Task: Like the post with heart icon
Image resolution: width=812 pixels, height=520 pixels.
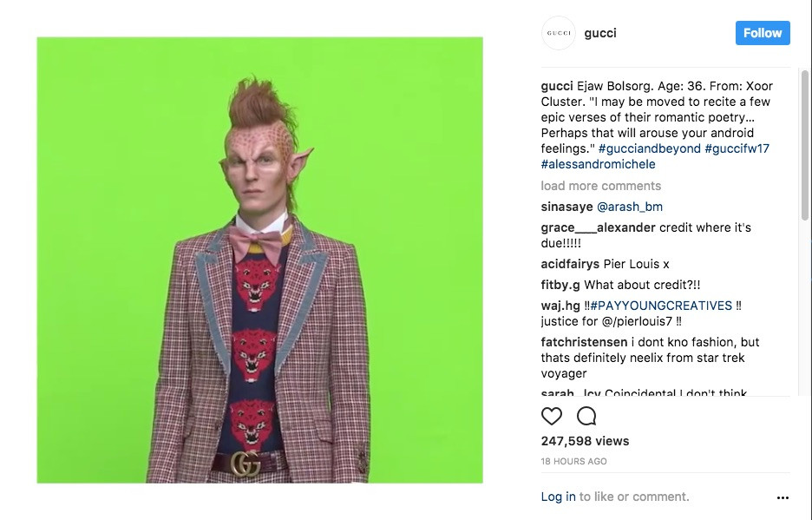Action: [x=552, y=416]
